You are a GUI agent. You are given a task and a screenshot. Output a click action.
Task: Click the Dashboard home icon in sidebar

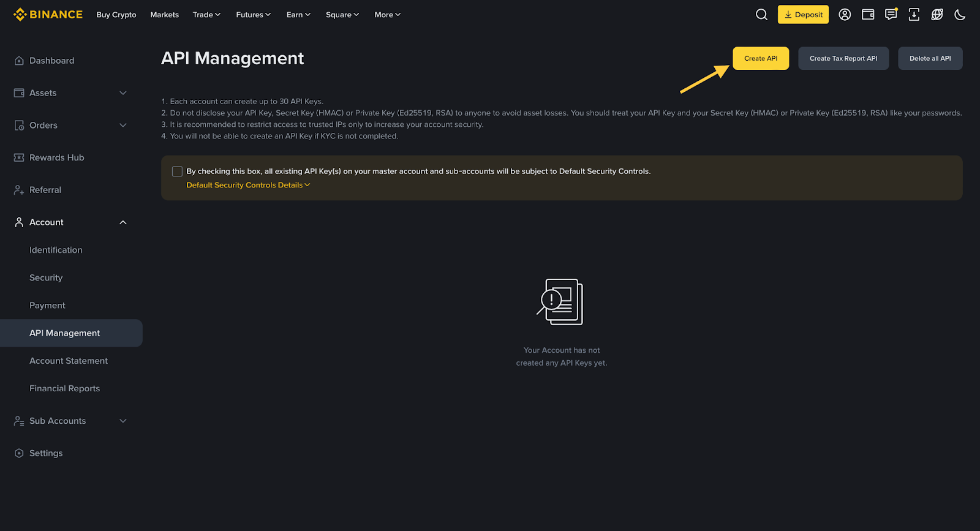[x=19, y=61]
